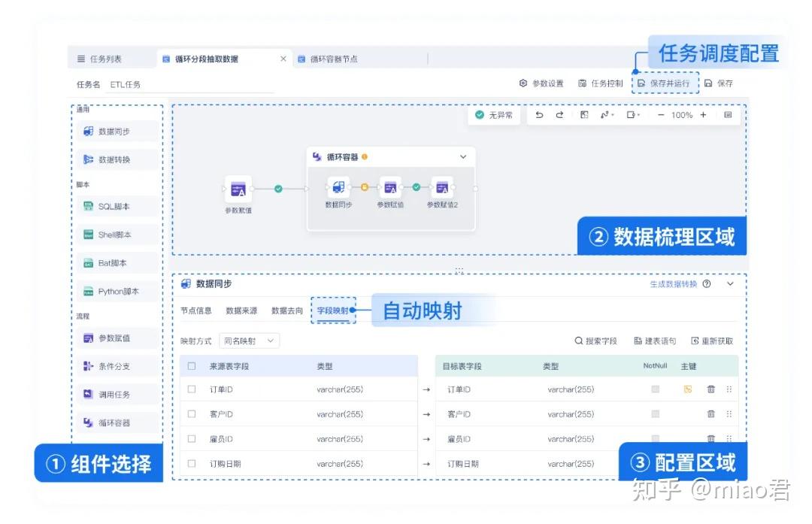
Task: Click the 建表语句 button
Action: [655, 341]
